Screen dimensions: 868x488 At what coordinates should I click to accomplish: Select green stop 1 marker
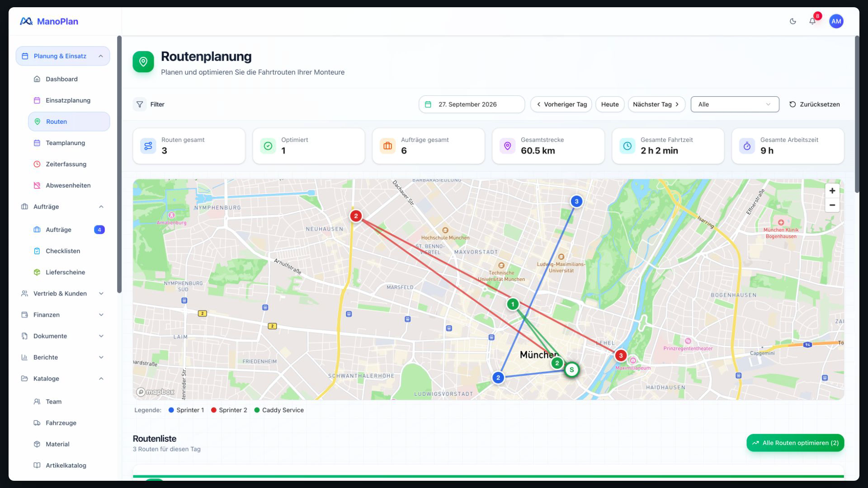[512, 305]
